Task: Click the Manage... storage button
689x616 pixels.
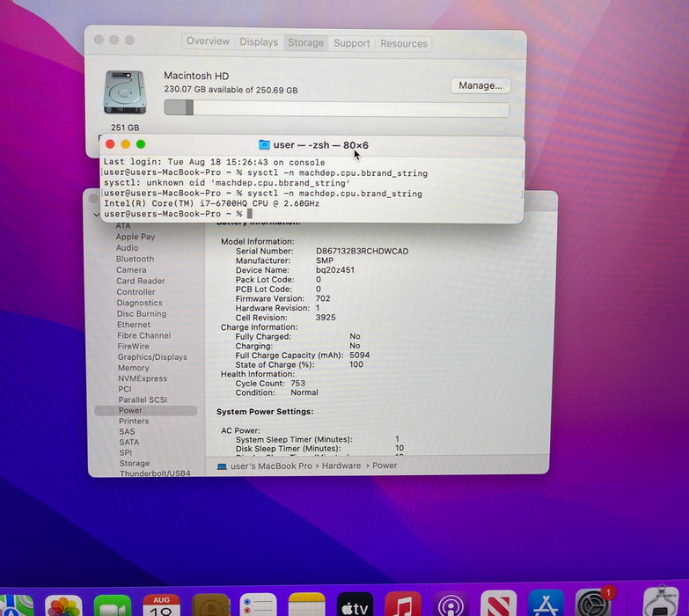Action: 480,85
